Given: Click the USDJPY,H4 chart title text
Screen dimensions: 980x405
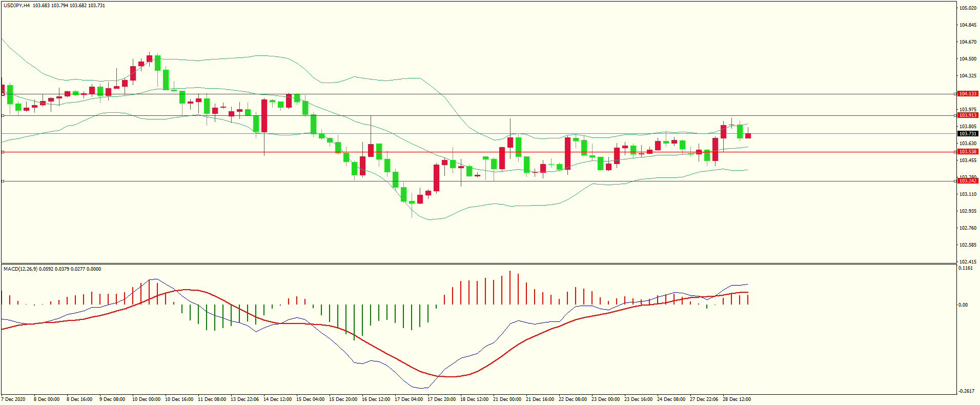Looking at the screenshot, I should [16, 6].
